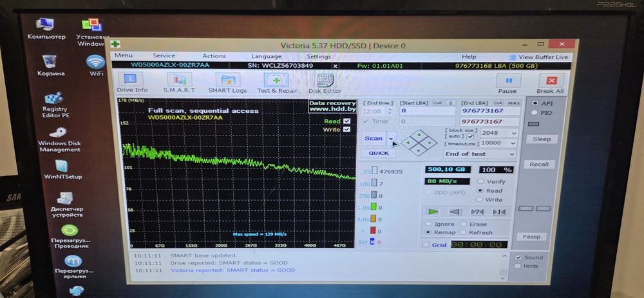
Task: Select the Ignore radio button
Action: coord(428,224)
